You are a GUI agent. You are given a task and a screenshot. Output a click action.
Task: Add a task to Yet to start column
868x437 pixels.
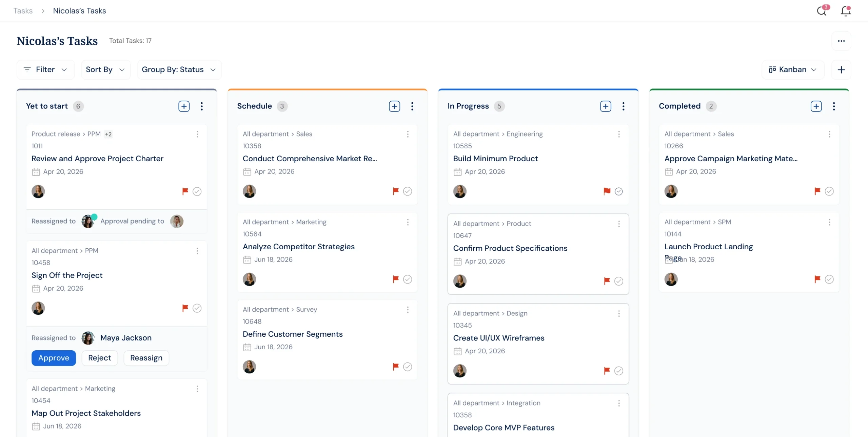click(184, 106)
